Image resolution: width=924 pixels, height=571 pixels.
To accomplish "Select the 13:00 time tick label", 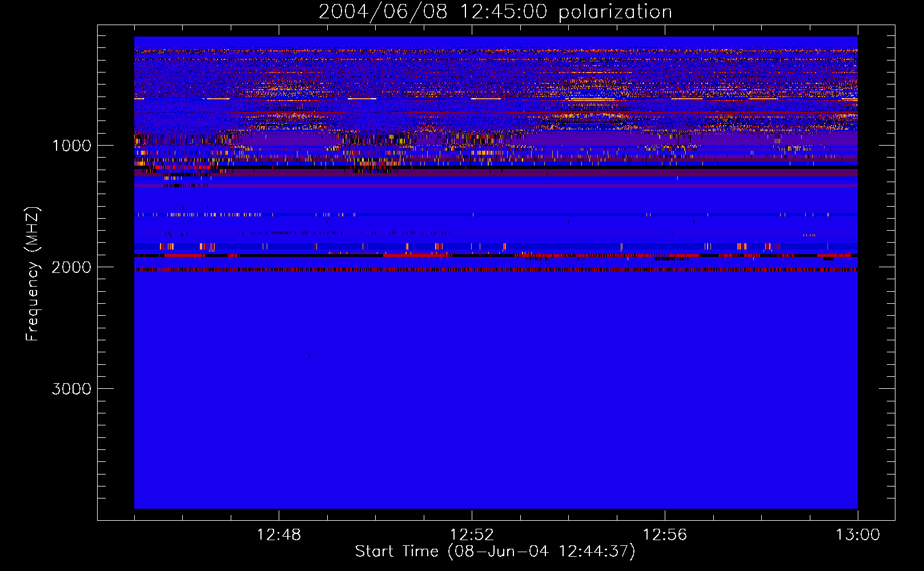I will (858, 535).
